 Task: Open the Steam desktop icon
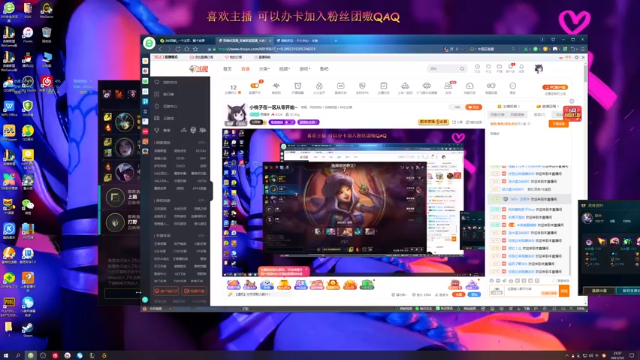(27, 329)
